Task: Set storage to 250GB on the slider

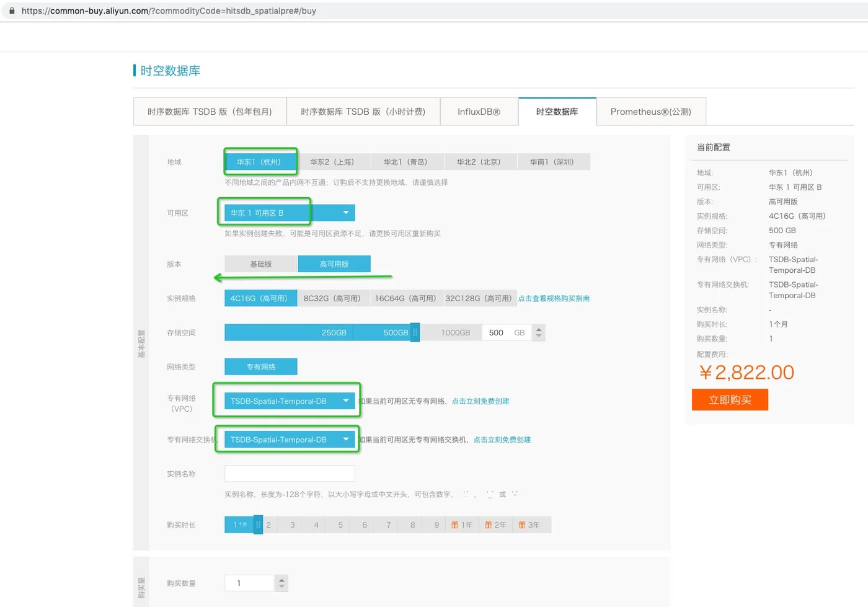Action: click(334, 333)
